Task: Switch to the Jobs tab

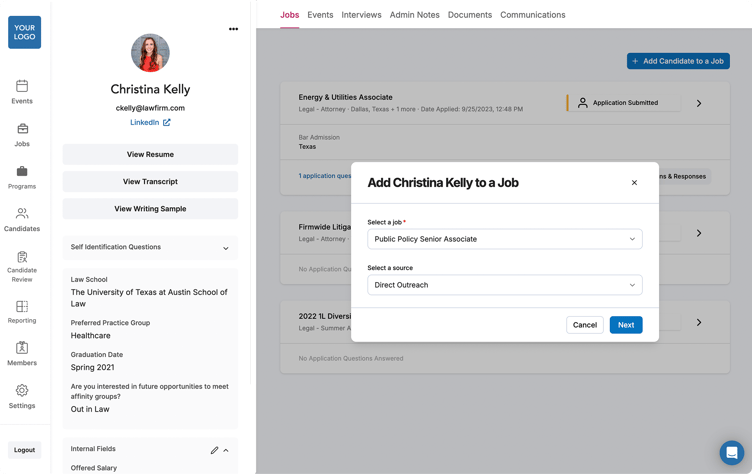Action: point(290,15)
